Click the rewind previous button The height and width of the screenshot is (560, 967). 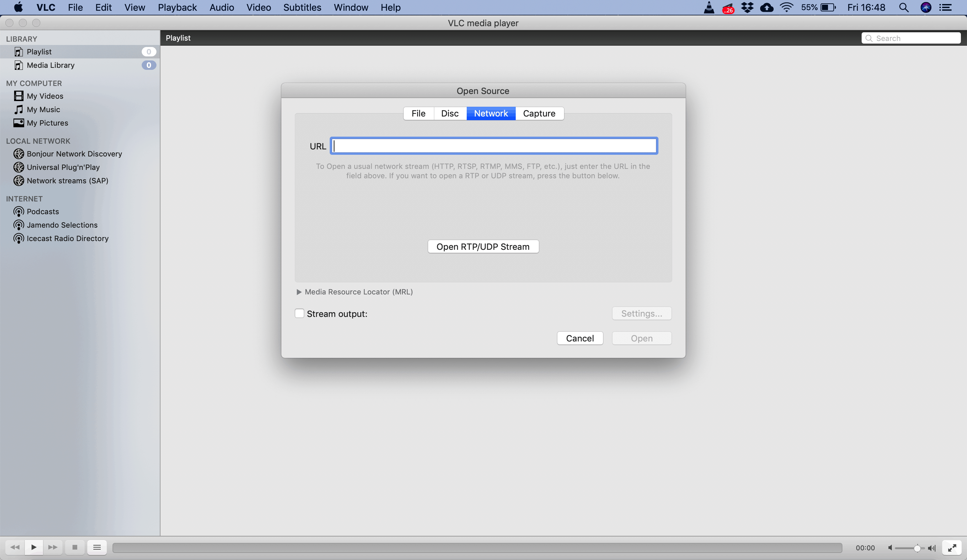tap(15, 547)
